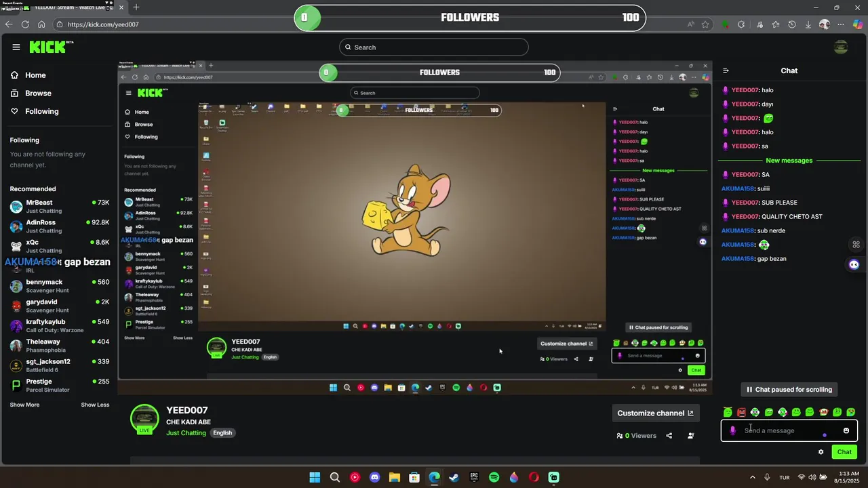Open chat settings gear icon
The height and width of the screenshot is (488, 868).
[821, 452]
